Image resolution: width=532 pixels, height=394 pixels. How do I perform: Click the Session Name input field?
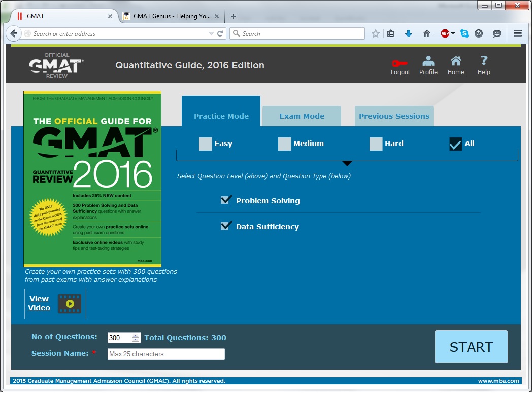[x=165, y=354]
